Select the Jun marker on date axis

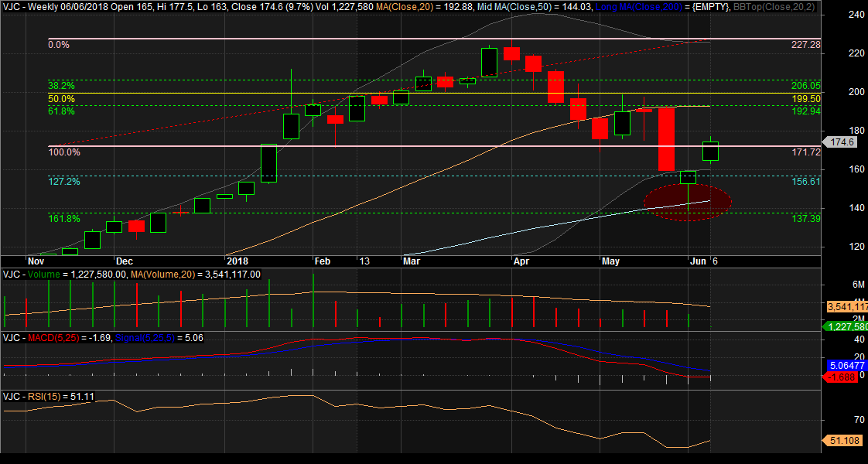pyautogui.click(x=699, y=262)
